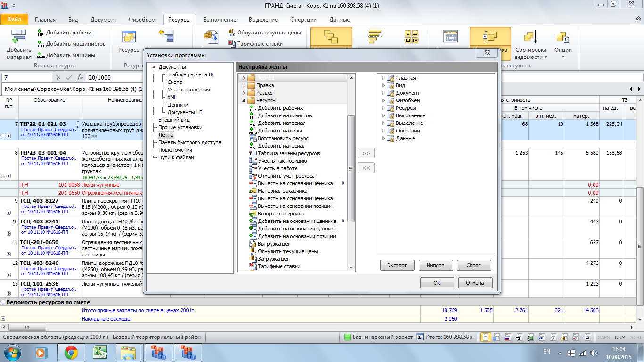Select 'Панель быстрого доступа' in settings tree
Screen dimensions: 644x362
click(190, 142)
